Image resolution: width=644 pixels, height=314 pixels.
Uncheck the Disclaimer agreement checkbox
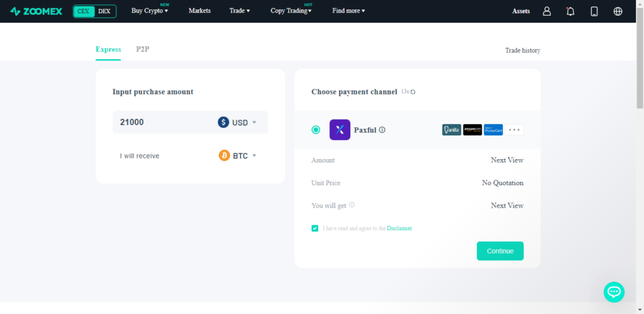(315, 228)
